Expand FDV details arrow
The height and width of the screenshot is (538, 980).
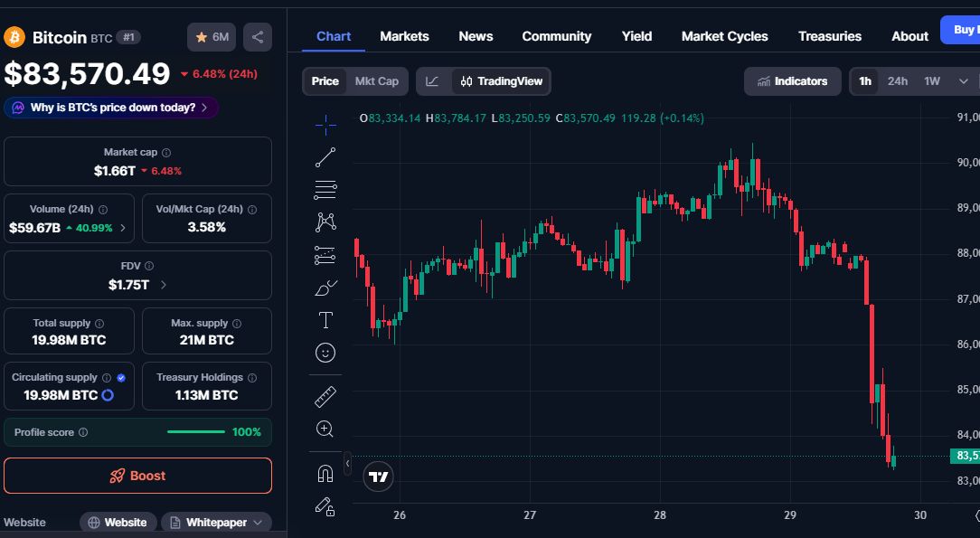(164, 285)
